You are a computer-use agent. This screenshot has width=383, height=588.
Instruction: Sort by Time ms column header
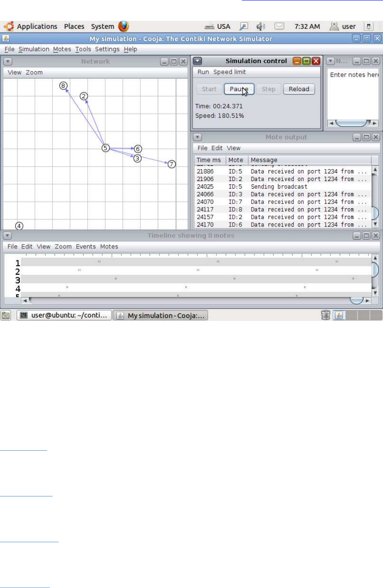210,160
